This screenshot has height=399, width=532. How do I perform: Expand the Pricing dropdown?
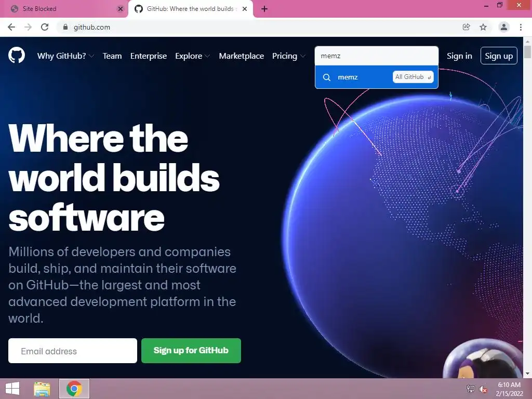coord(289,56)
